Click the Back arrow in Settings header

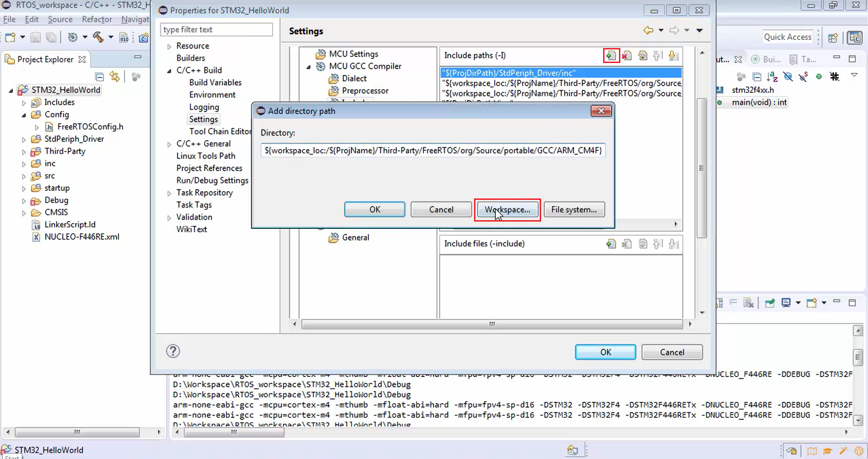[648, 30]
